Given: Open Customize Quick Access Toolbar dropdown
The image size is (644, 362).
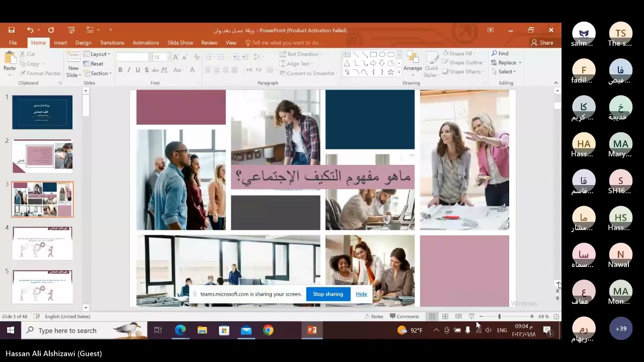Looking at the screenshot, I should [x=111, y=30].
